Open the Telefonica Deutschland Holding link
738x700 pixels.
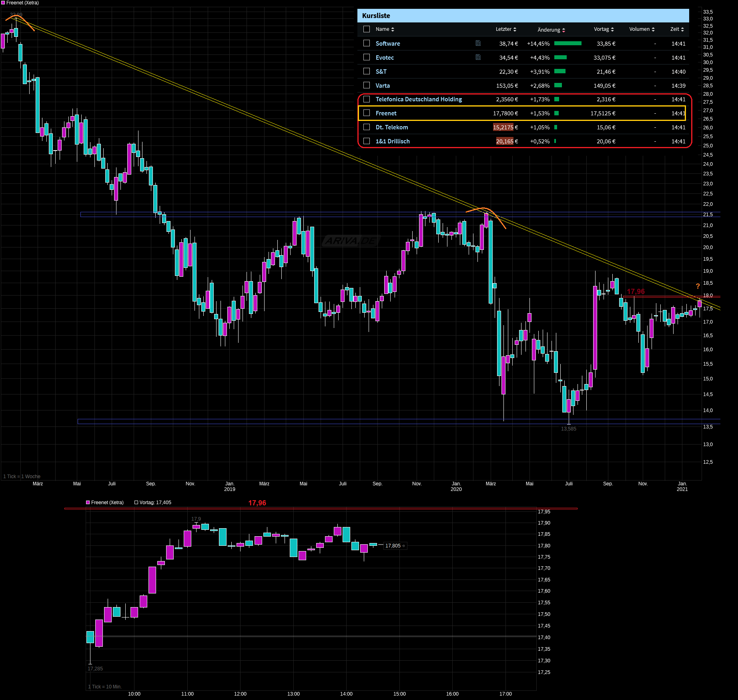pyautogui.click(x=419, y=99)
